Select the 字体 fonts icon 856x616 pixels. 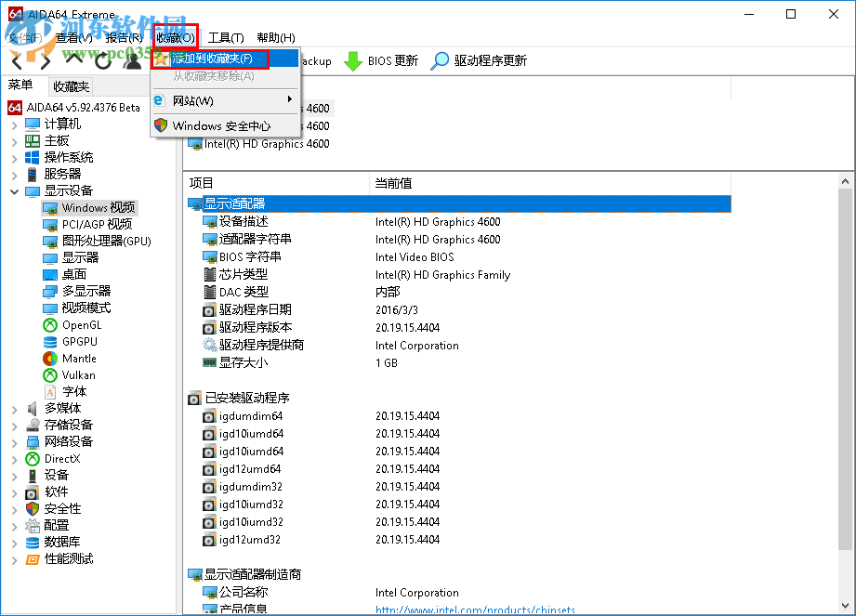(50, 391)
